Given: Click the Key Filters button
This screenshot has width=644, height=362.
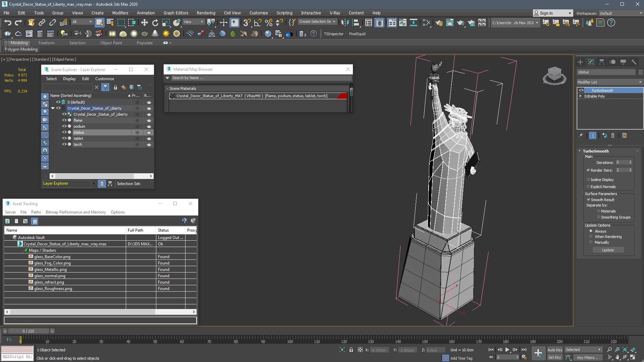Looking at the screenshot, I should click(588, 358).
